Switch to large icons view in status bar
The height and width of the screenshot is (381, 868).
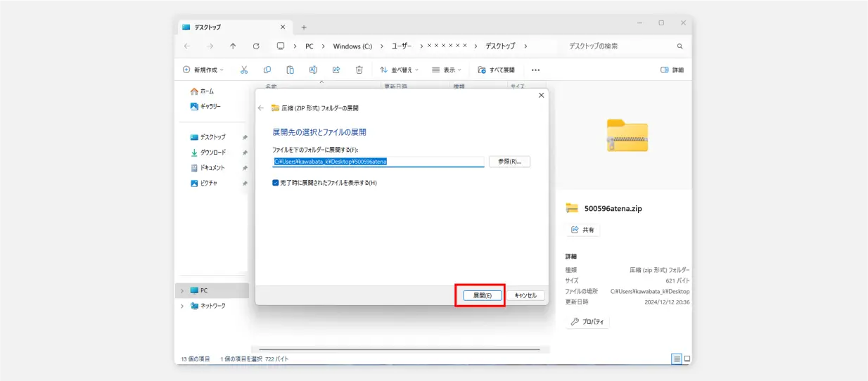(687, 359)
